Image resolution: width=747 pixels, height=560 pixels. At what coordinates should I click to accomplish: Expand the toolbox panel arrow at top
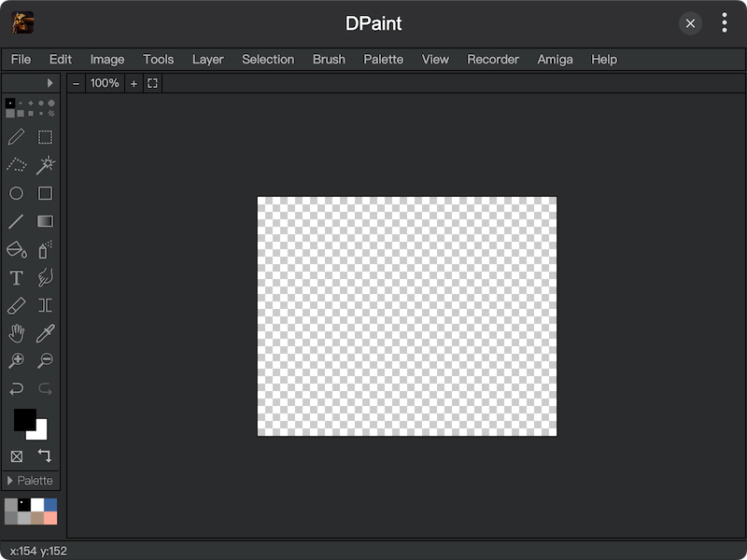(50, 83)
